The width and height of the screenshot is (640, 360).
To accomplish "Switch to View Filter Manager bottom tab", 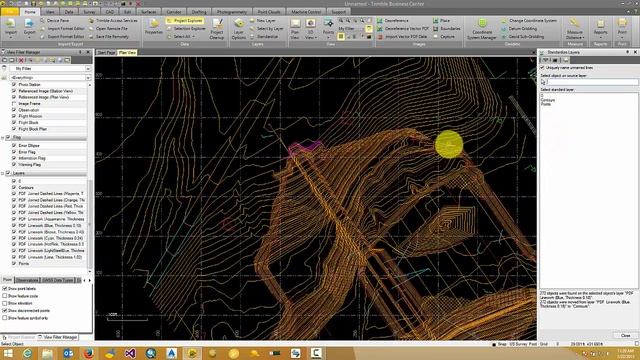I will pyautogui.click(x=58, y=337).
